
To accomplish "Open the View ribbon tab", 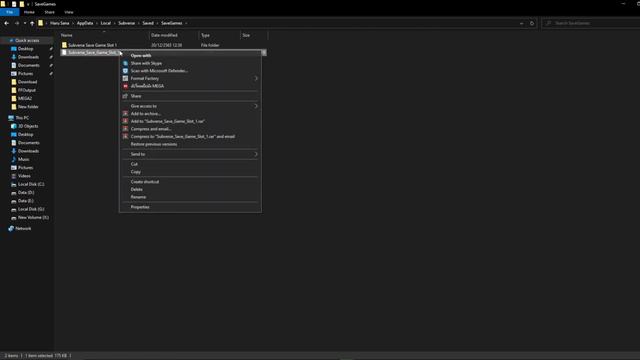I will tap(69, 12).
